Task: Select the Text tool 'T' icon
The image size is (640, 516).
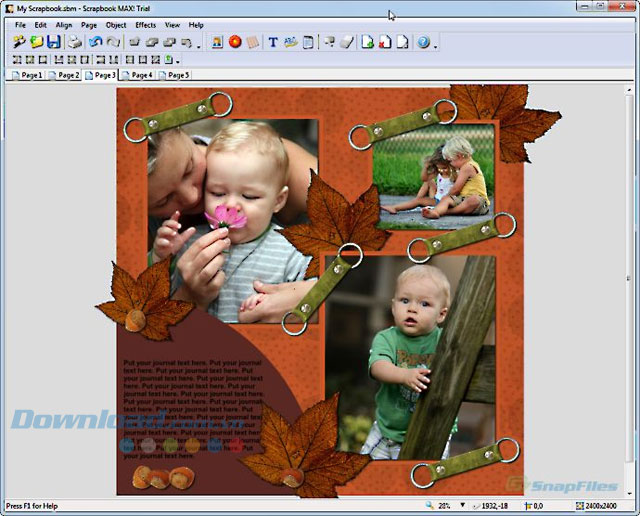Action: (x=272, y=42)
